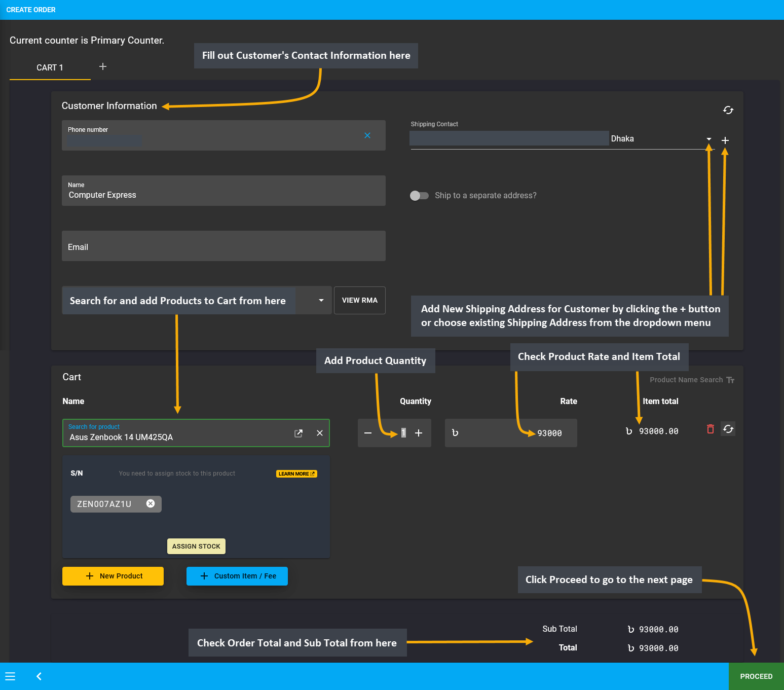The width and height of the screenshot is (784, 690).
Task: Click the Rate field showing 93000
Action: point(511,433)
